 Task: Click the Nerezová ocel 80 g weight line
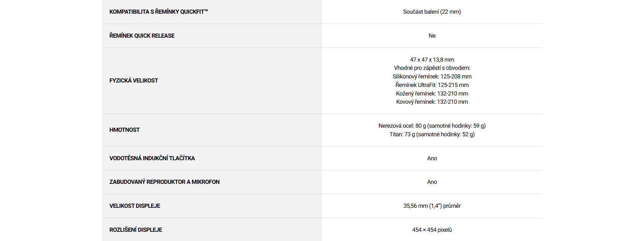[432, 126]
